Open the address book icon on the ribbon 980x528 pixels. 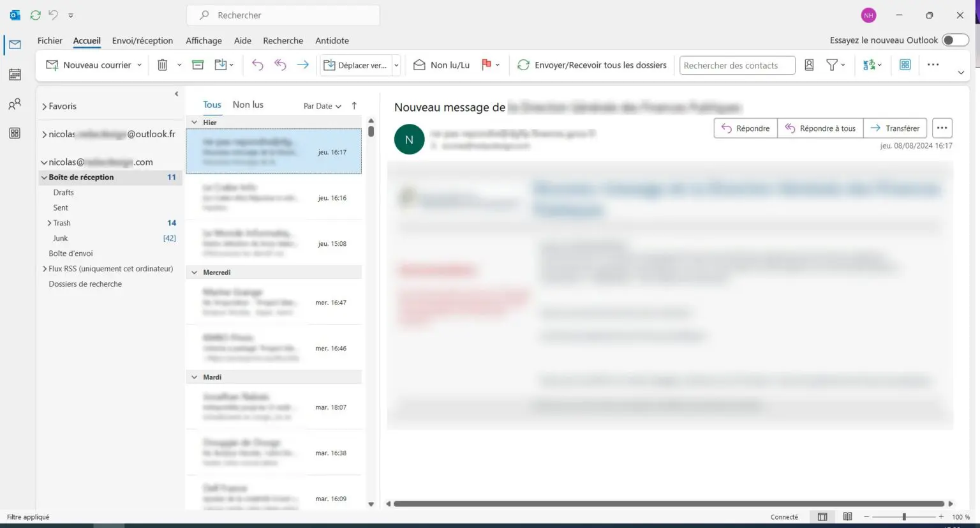(x=808, y=64)
